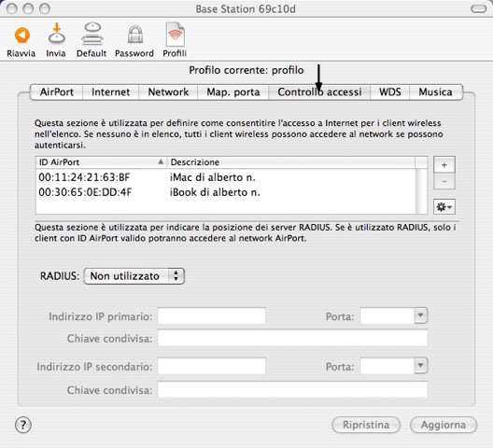This screenshot has height=448, width=493.
Task: Click the AirPort ID list scrollbar
Action: (x=421, y=191)
